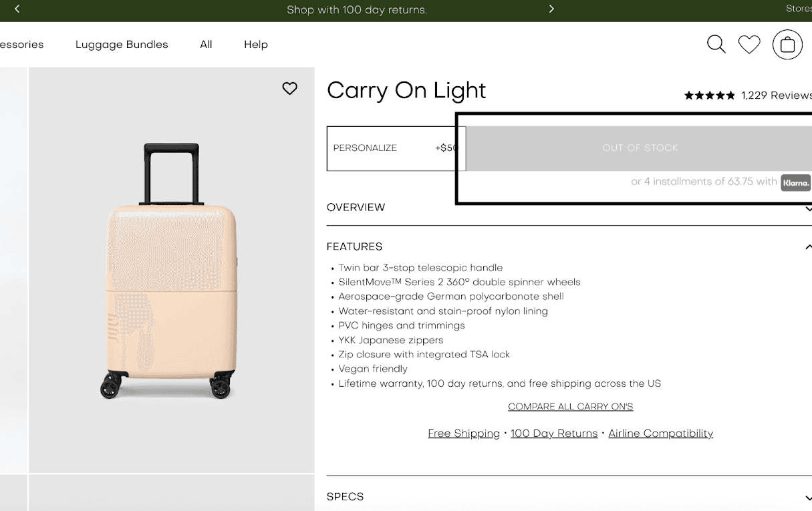The image size is (812, 511).
Task: Click the peach suitcase product image
Action: (x=170, y=271)
